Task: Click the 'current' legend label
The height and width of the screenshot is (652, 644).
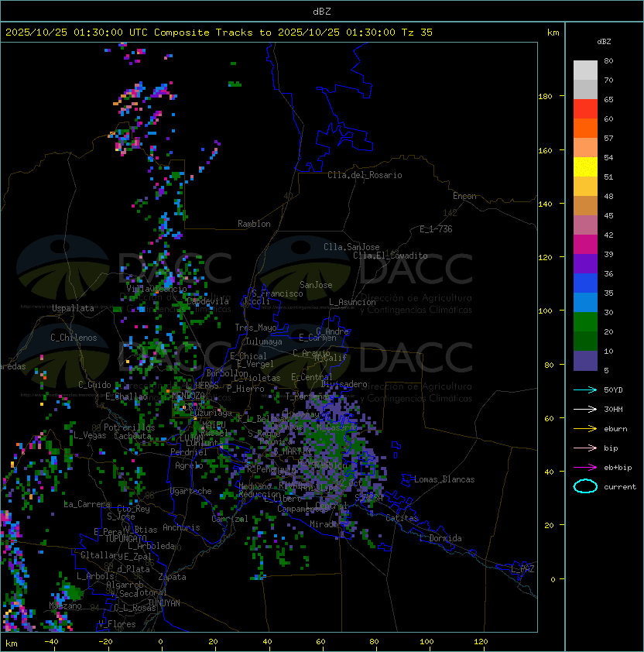Action: pyautogui.click(x=620, y=487)
